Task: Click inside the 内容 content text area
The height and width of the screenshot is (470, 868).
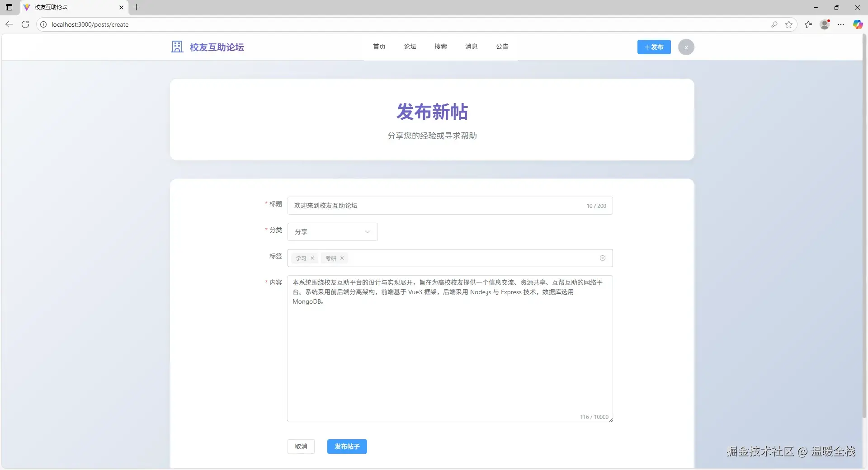Action: [450, 352]
